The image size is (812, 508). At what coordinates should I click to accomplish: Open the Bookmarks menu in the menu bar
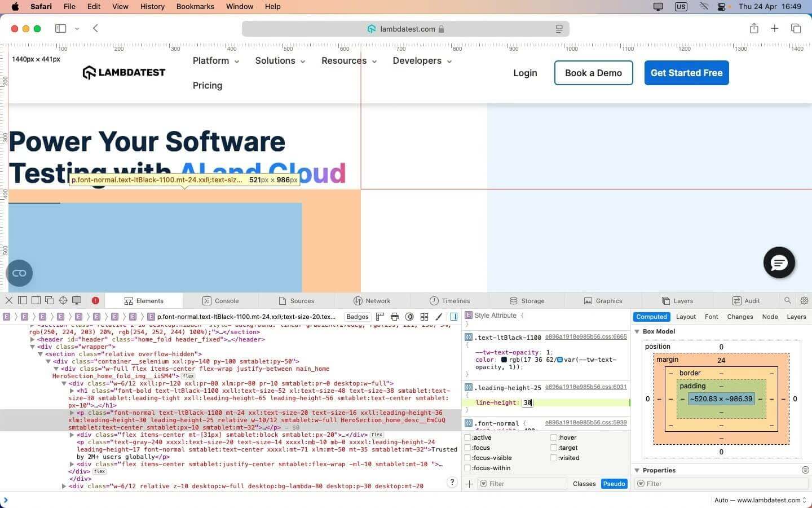195,7
